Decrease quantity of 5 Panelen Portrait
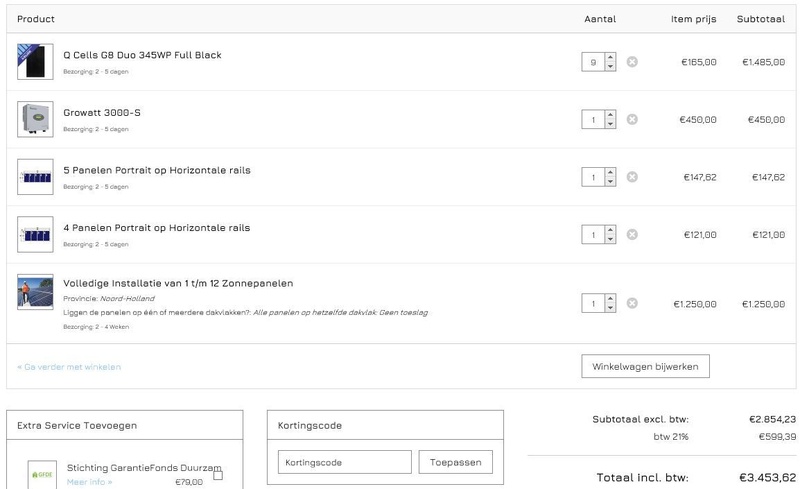The width and height of the screenshot is (800, 489). (610, 182)
